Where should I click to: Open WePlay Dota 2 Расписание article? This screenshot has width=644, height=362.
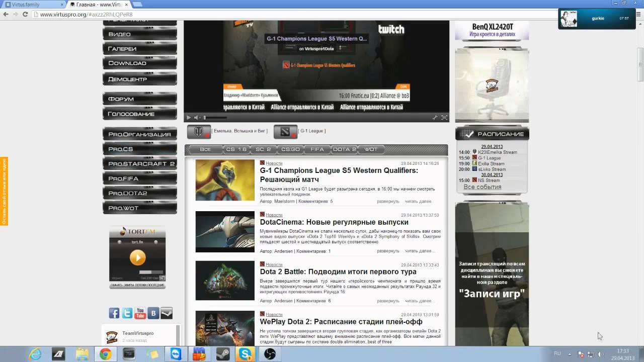click(341, 322)
